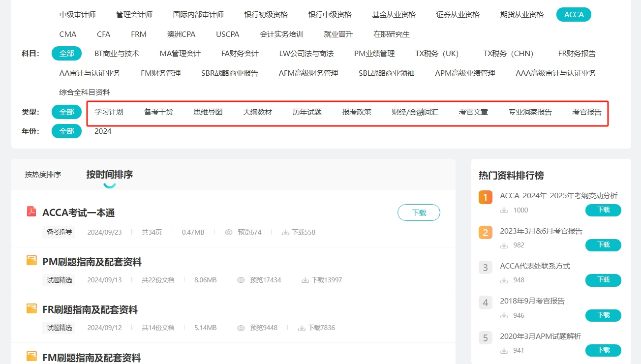
Task: Click the rank 2 badge in 热门资料排行榜
Action: (485, 232)
